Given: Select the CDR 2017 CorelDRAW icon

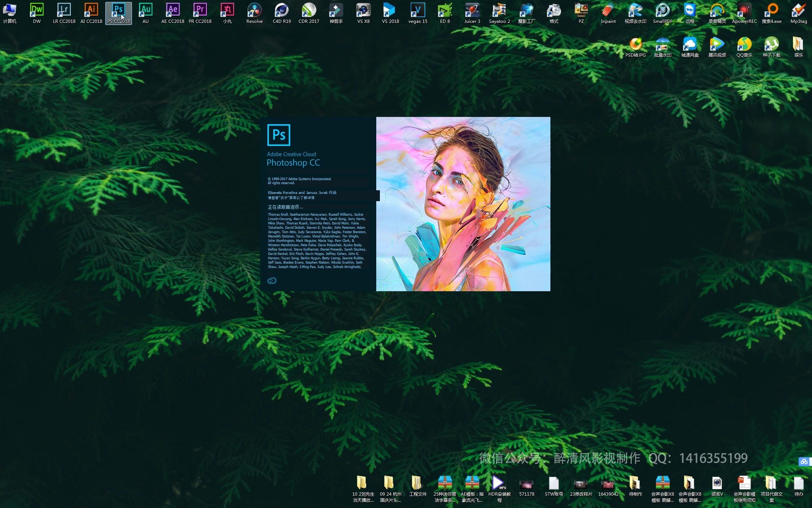Looking at the screenshot, I should pos(309,11).
